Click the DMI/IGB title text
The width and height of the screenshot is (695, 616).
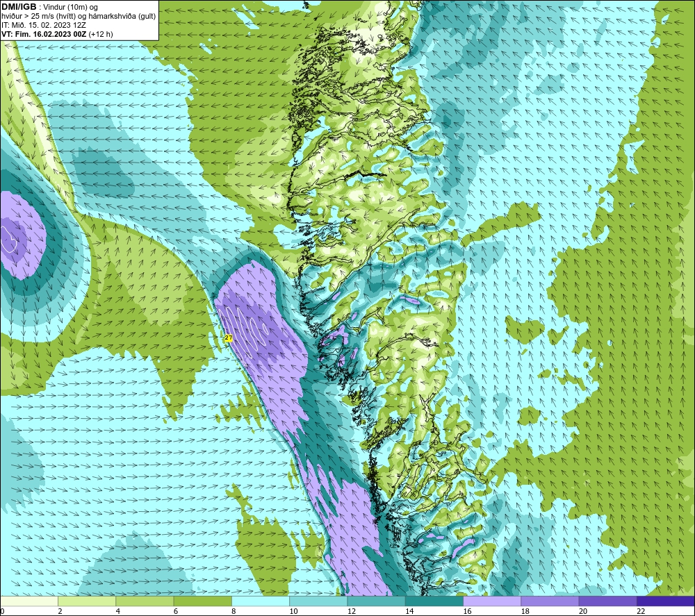point(19,7)
